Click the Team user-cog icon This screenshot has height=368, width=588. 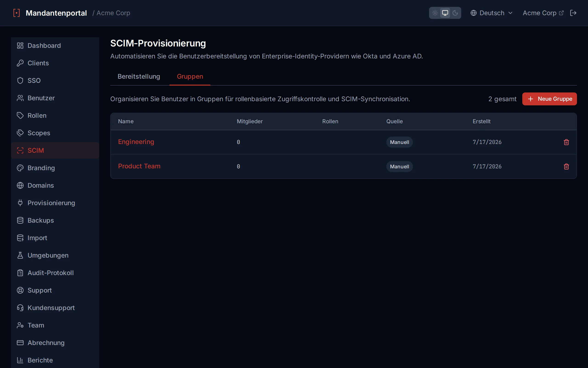click(x=20, y=325)
